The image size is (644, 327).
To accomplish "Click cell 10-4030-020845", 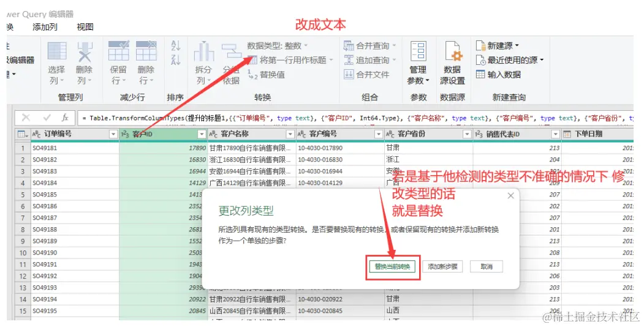I will [x=340, y=311].
